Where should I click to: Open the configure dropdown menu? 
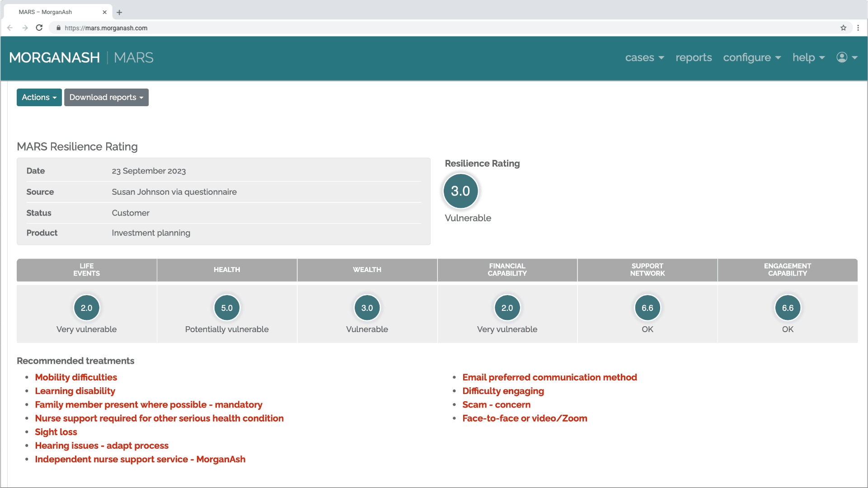[x=752, y=58]
